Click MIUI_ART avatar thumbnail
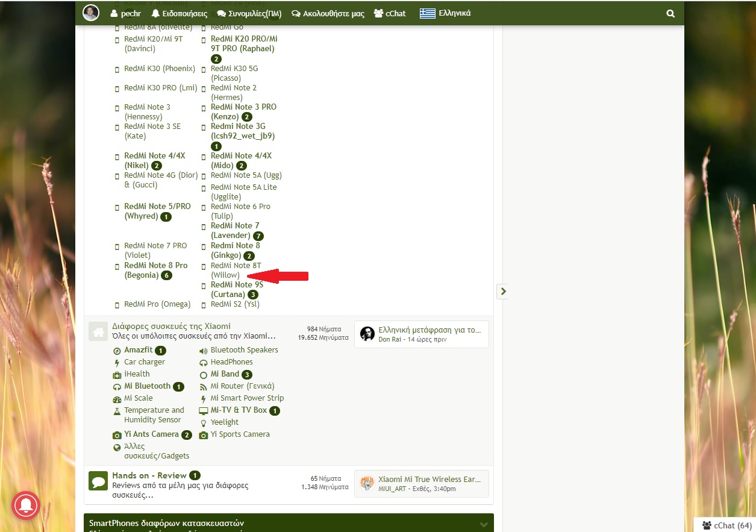756x532 pixels. [x=367, y=483]
